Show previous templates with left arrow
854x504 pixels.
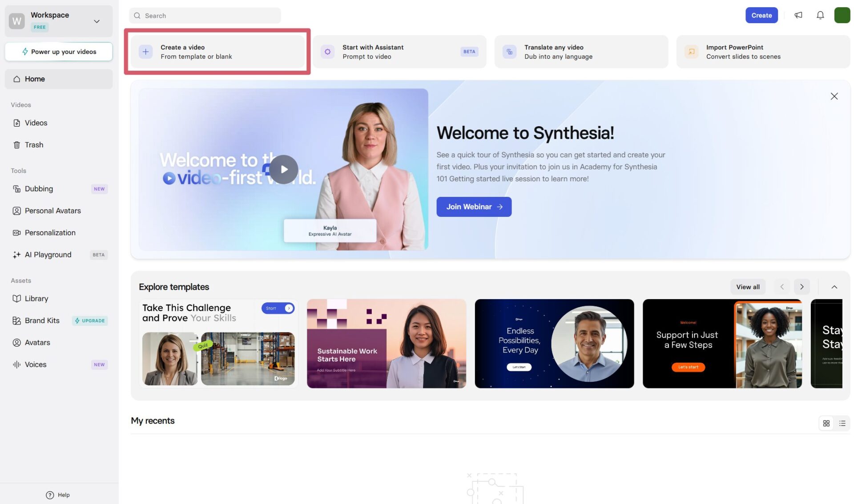pos(782,287)
